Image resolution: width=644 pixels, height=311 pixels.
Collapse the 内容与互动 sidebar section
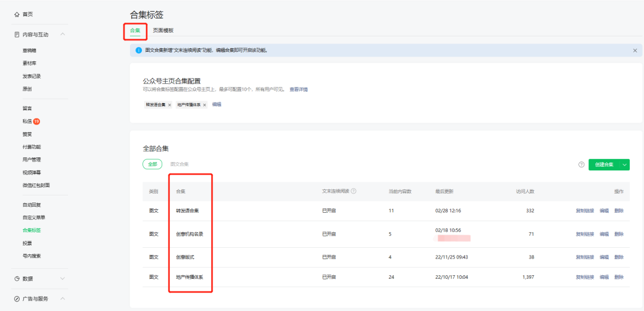pos(63,35)
